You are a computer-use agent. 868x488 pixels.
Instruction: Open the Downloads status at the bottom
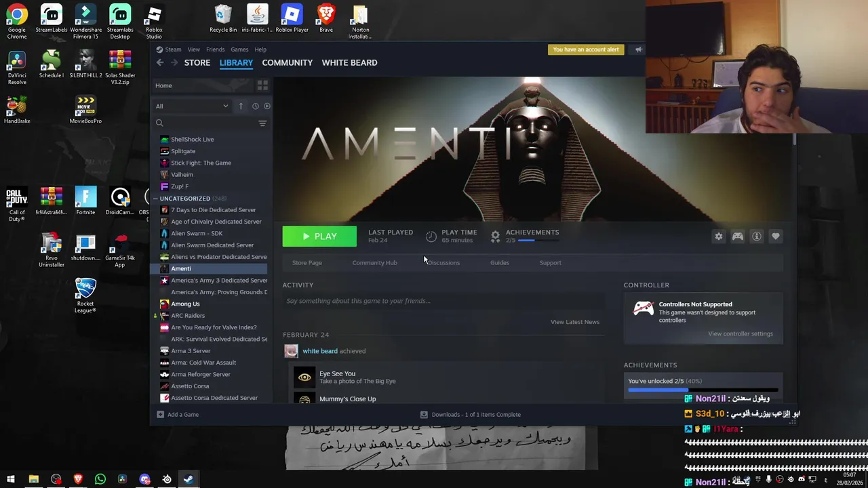(x=471, y=414)
